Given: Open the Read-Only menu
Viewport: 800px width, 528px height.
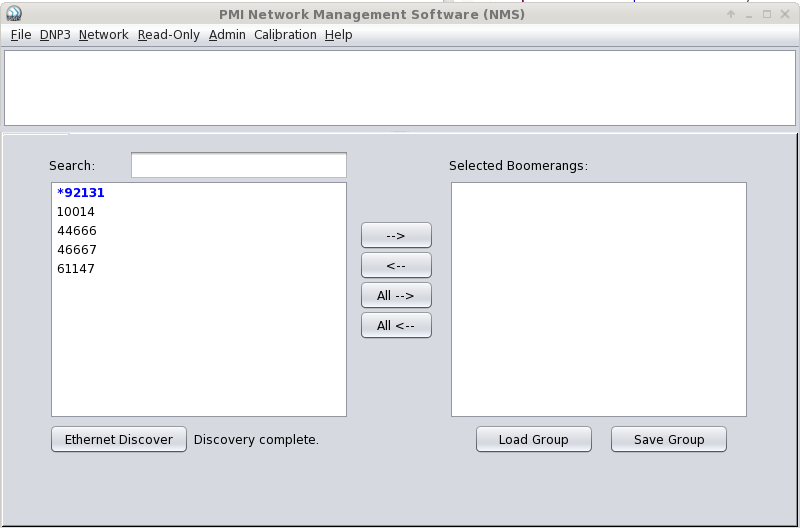Looking at the screenshot, I should click(x=168, y=35).
